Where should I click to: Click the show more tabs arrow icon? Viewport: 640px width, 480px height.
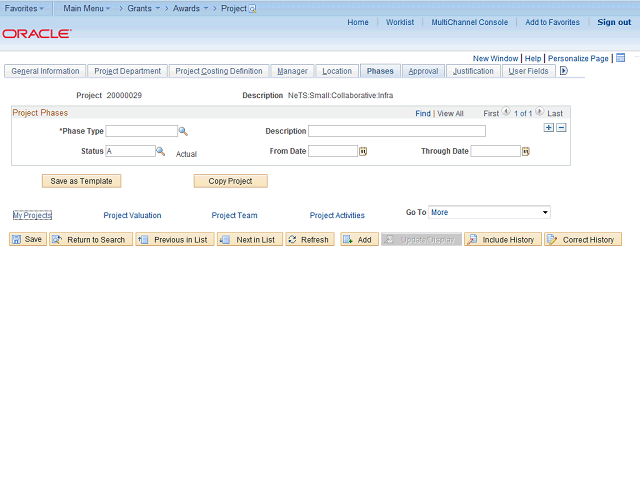(564, 71)
